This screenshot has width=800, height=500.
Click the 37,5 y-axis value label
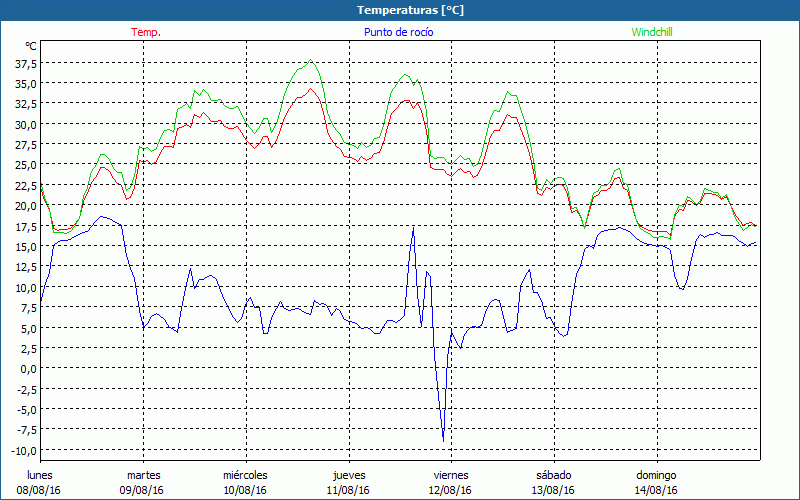(x=25, y=63)
